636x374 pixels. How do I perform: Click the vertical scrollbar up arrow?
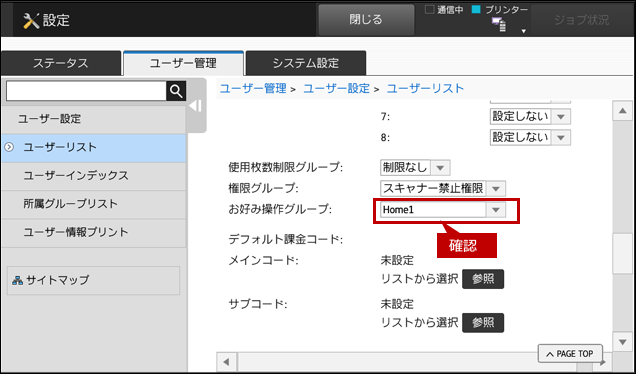[x=623, y=111]
